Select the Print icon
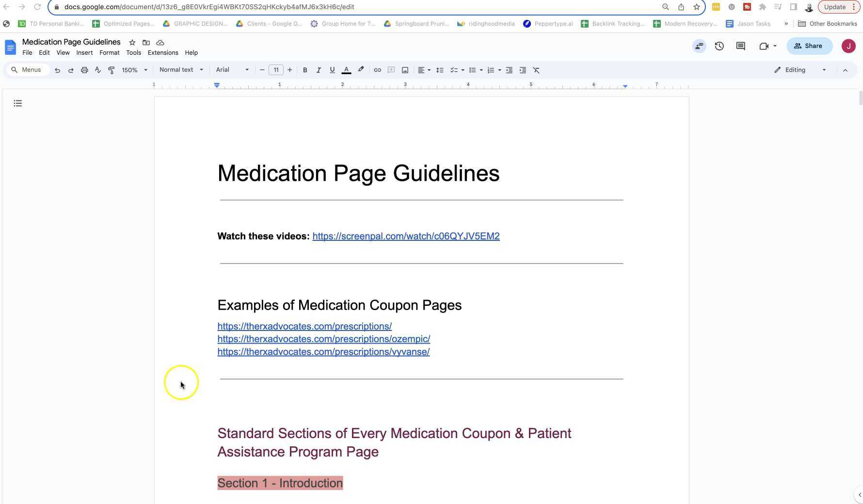This screenshot has height=504, width=863. pos(84,70)
